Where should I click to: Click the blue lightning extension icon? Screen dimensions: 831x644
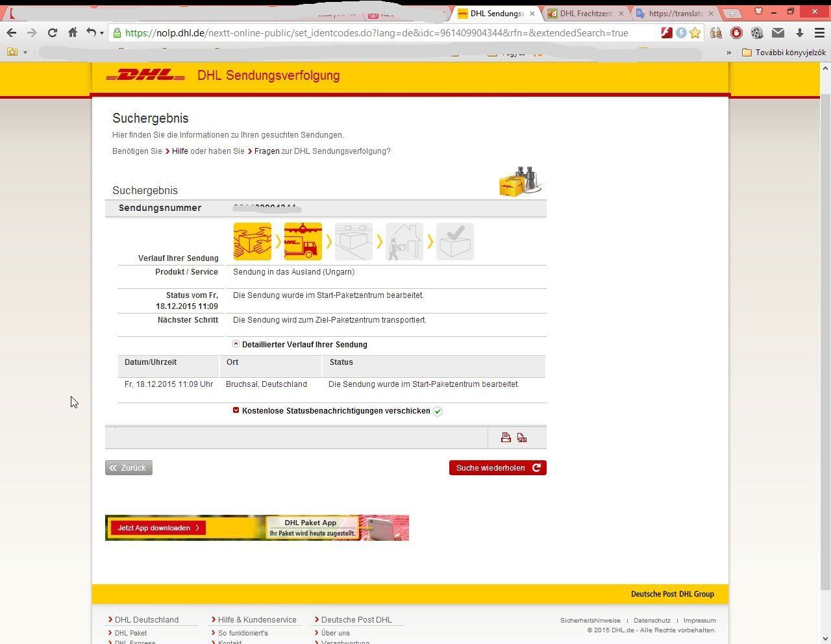[680, 32]
